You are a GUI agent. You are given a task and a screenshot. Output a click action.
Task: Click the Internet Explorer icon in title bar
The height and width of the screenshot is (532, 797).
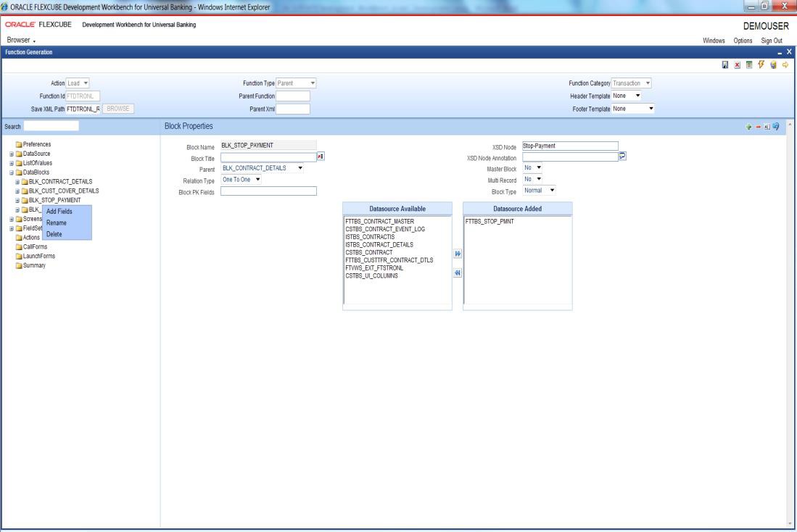point(4,7)
